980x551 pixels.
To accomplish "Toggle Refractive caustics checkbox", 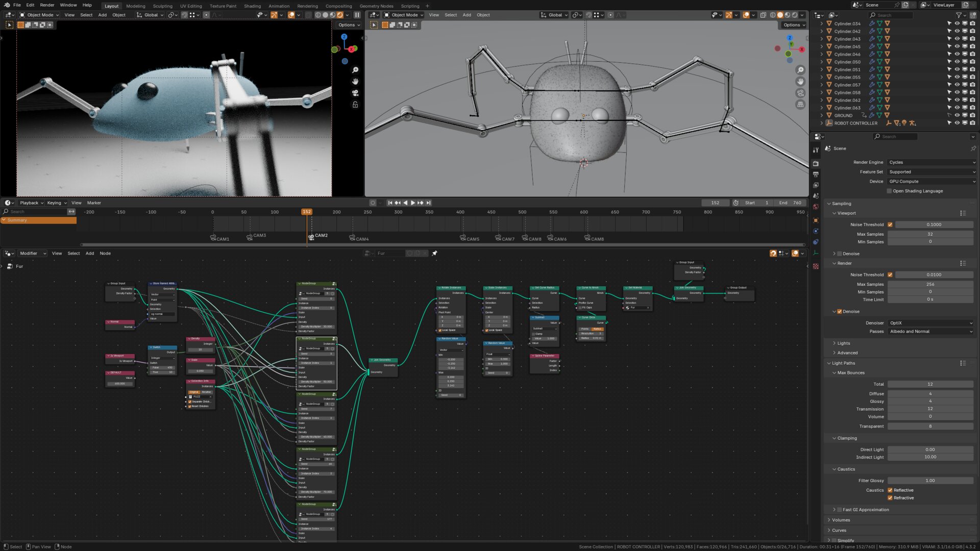I will pyautogui.click(x=890, y=498).
